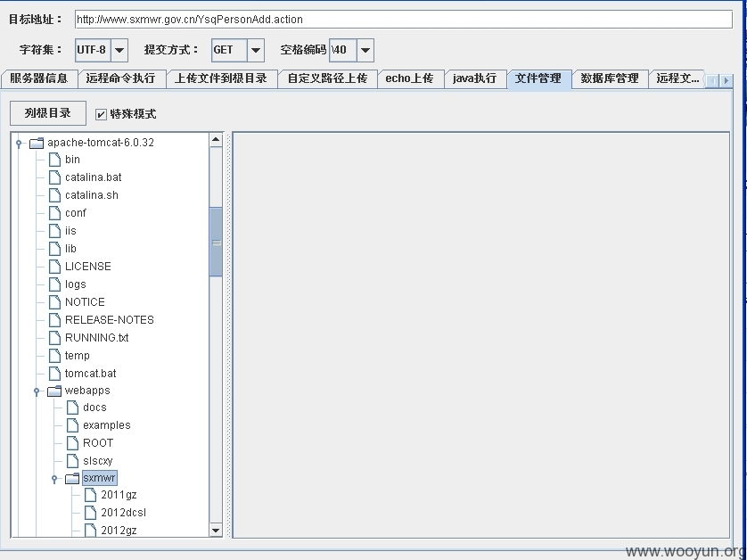Switch to the java执行 tab
747x560 pixels.
(475, 79)
